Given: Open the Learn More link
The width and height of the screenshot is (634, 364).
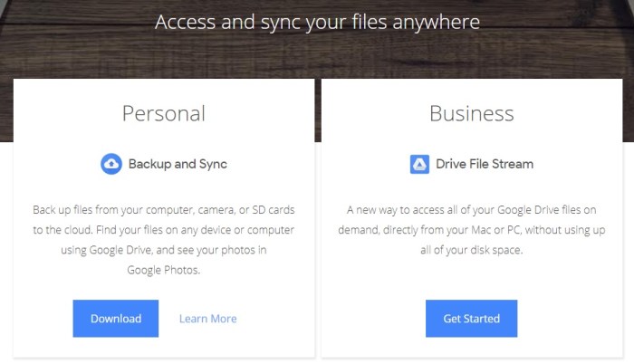Looking at the screenshot, I should pyautogui.click(x=207, y=319).
